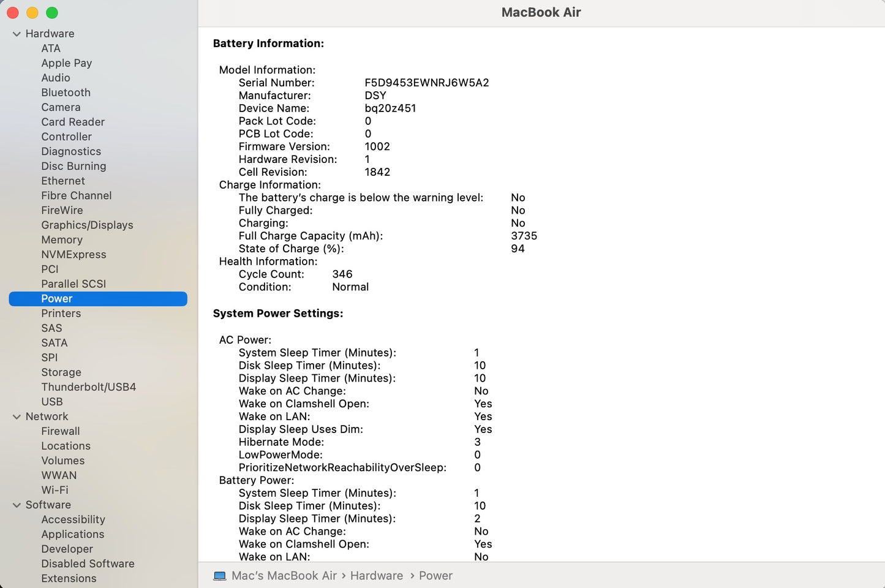Select the highlighted Power sidebar item
The image size is (885, 588).
point(56,298)
